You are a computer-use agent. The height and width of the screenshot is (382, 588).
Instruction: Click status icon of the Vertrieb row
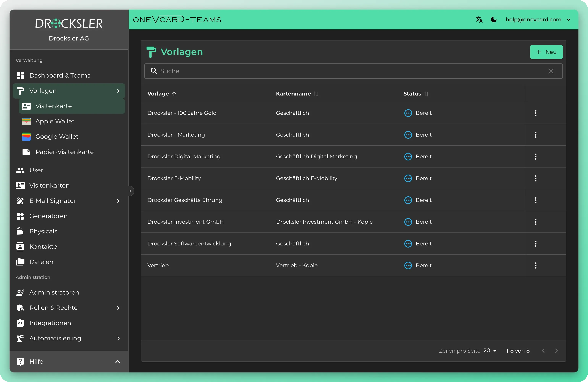click(x=408, y=265)
